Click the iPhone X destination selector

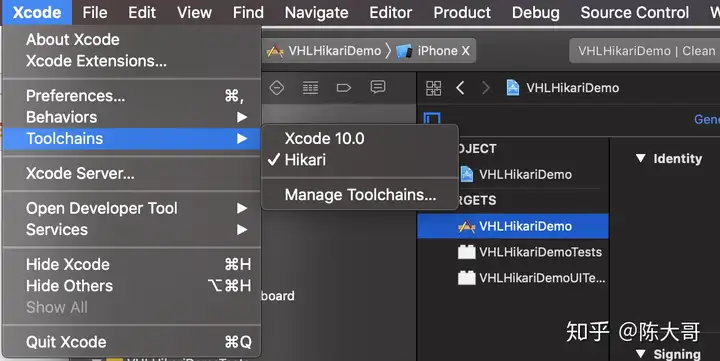(x=433, y=51)
